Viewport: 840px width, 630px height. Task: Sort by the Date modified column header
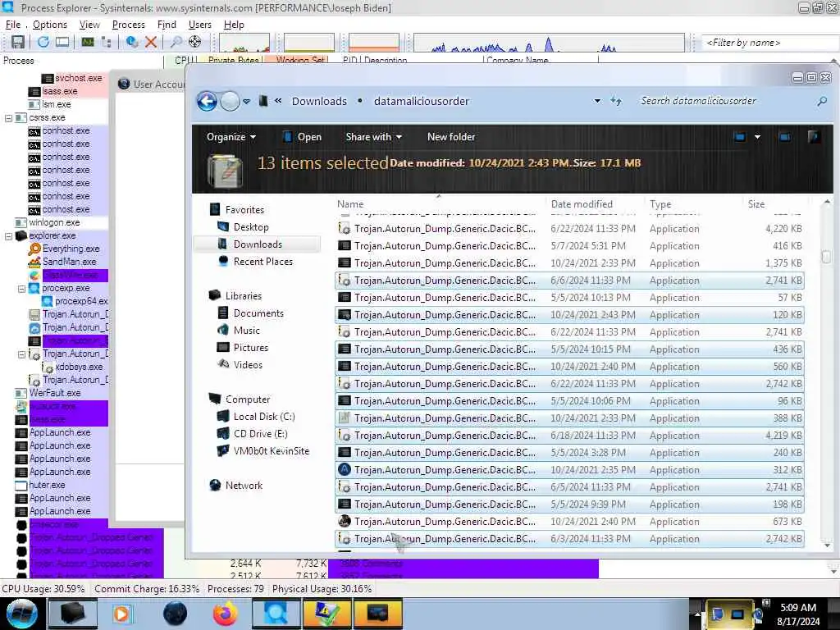pyautogui.click(x=582, y=204)
